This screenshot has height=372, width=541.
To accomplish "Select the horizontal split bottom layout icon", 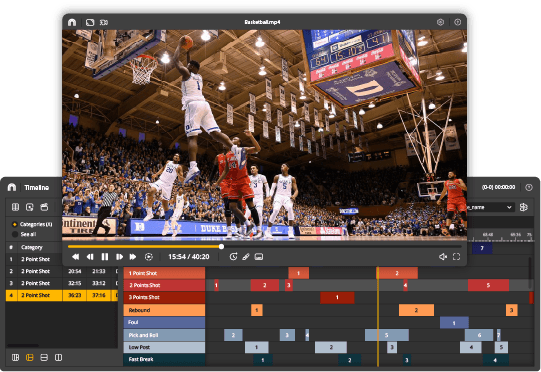I will pyautogui.click(x=44, y=358).
